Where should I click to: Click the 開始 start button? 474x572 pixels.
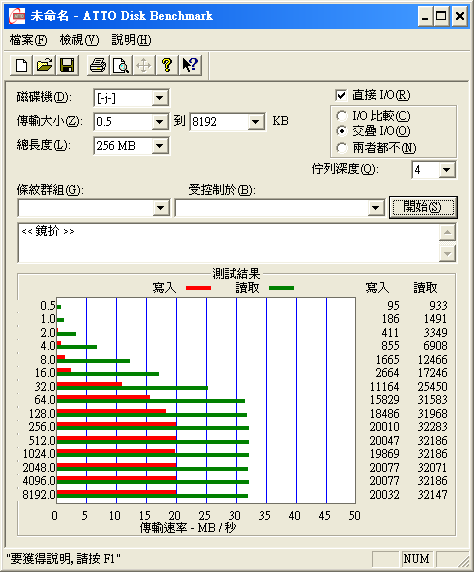423,207
